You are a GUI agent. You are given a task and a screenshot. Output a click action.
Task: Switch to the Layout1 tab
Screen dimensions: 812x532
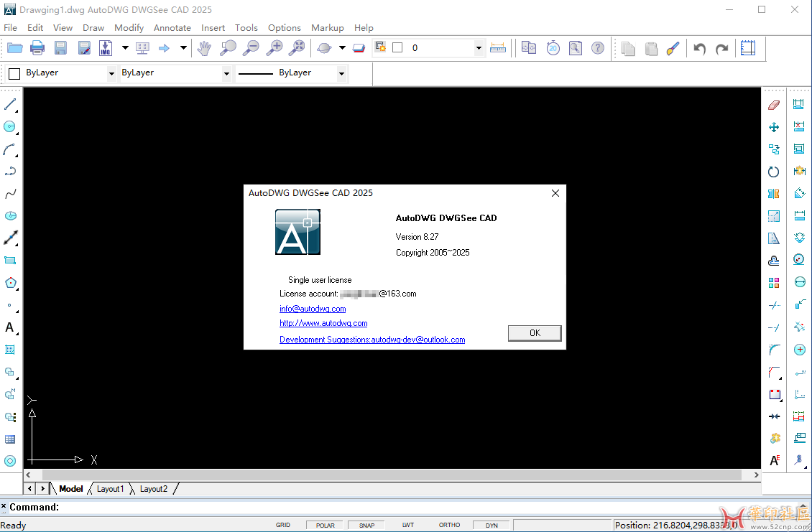111,488
